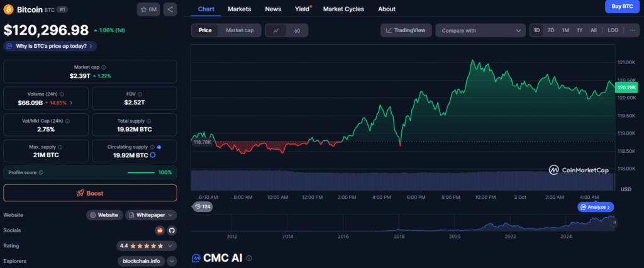Open Circulating supply info icon
Screen dimensions: 644x268
(x=152, y=147)
